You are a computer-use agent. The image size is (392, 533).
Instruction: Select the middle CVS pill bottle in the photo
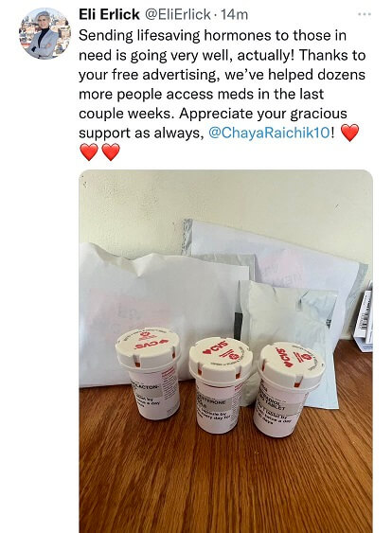[x=221, y=384]
